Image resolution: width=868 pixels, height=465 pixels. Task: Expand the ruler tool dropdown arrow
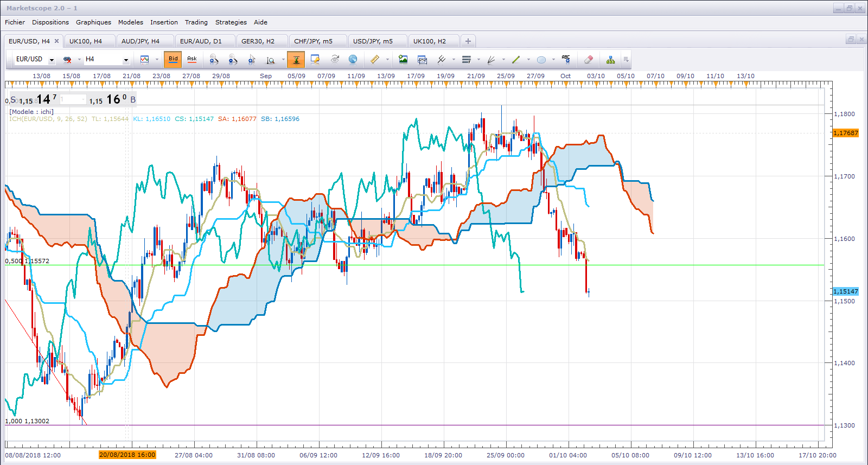[387, 60]
